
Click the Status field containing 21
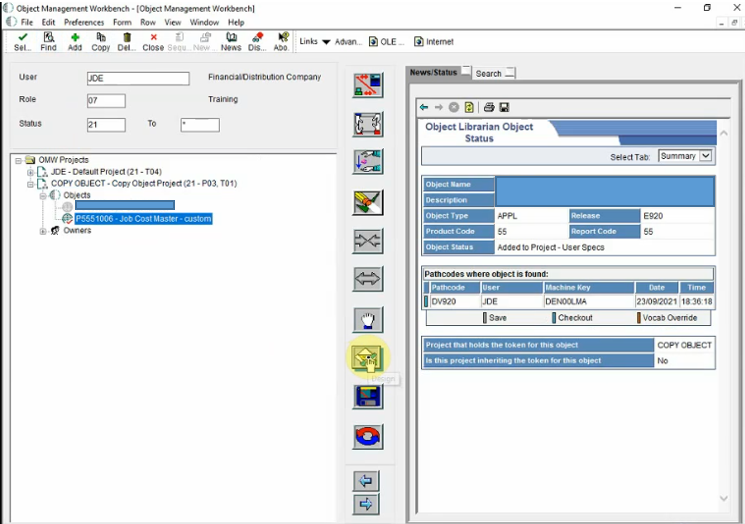click(106, 125)
